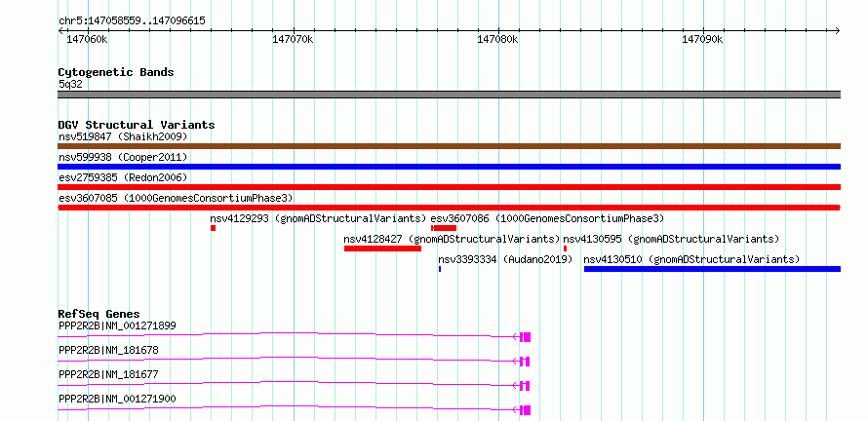This screenshot has width=868, height=421.
Task: Select the gray 5q32 cytogenetic band bar
Action: tap(449, 95)
